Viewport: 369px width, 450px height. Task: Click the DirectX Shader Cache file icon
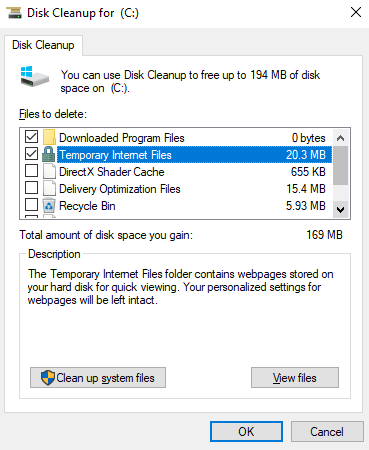49,171
